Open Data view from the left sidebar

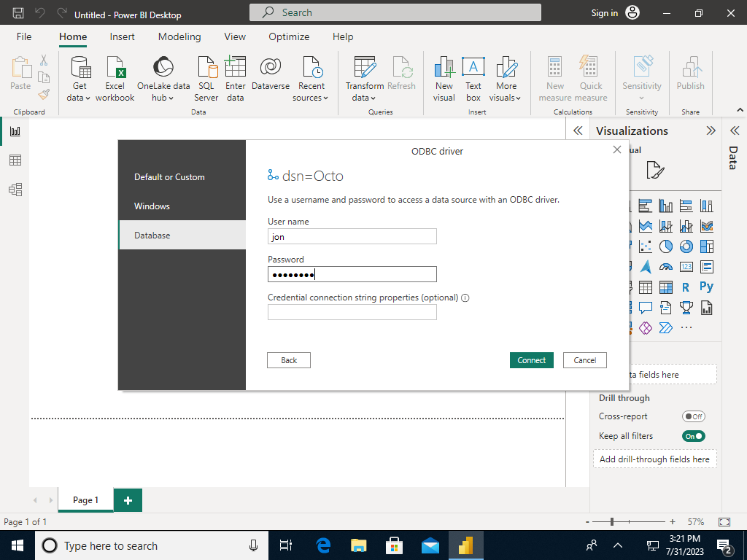[17, 160]
